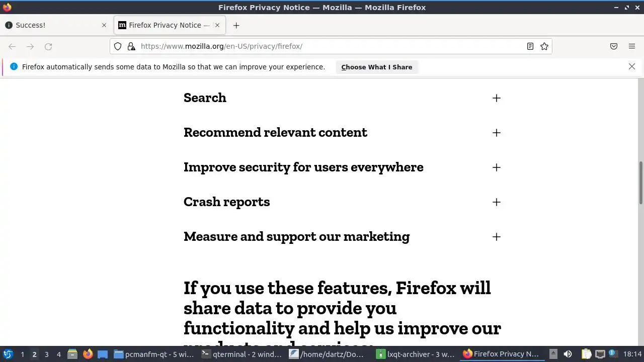The height and width of the screenshot is (362, 644).
Task: Reload the current page
Action: pos(48,46)
